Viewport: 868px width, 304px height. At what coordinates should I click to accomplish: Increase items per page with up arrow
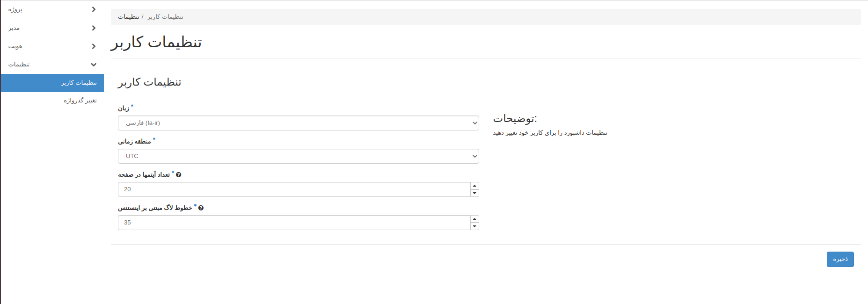click(x=474, y=186)
